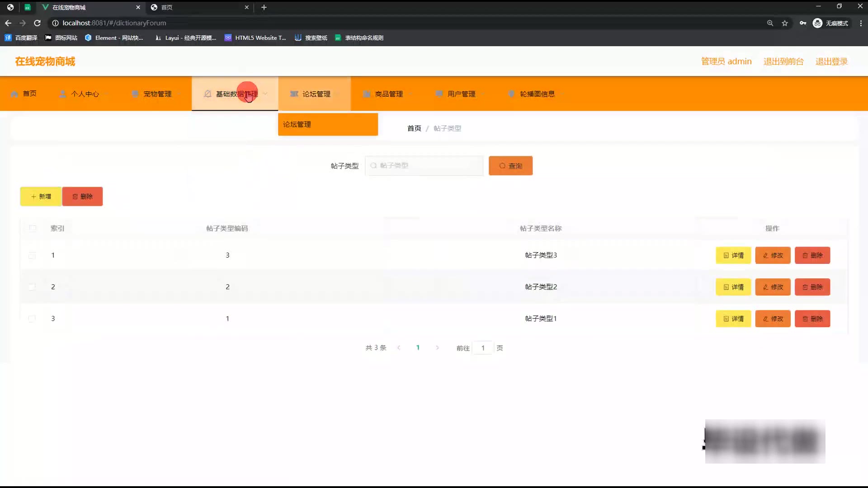
Task: Open the browser three-dot menu
Action: pyautogui.click(x=861, y=23)
